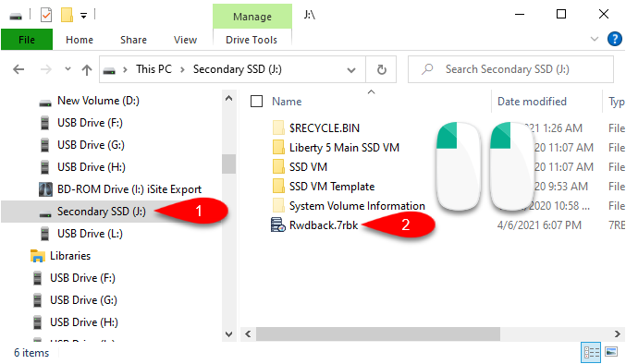Sort by the Date modified column header
Viewport: 626px width, 364px height.
532,102
